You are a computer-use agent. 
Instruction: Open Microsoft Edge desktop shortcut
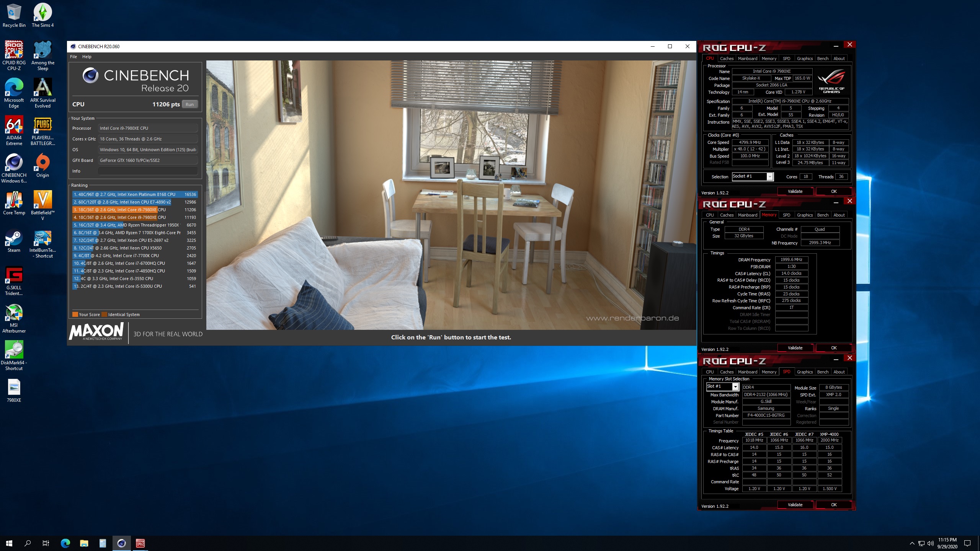click(14, 93)
